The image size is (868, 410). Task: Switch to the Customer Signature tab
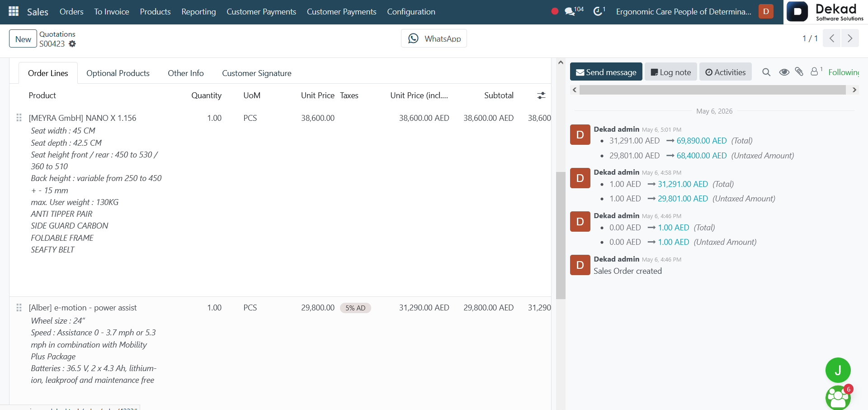tap(257, 73)
